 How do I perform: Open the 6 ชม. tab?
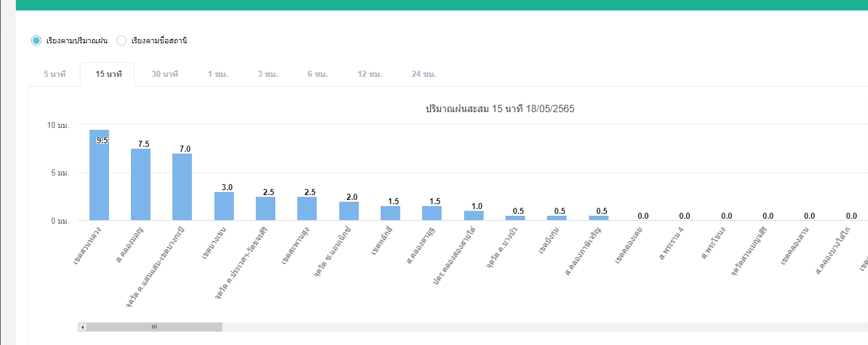point(317,74)
